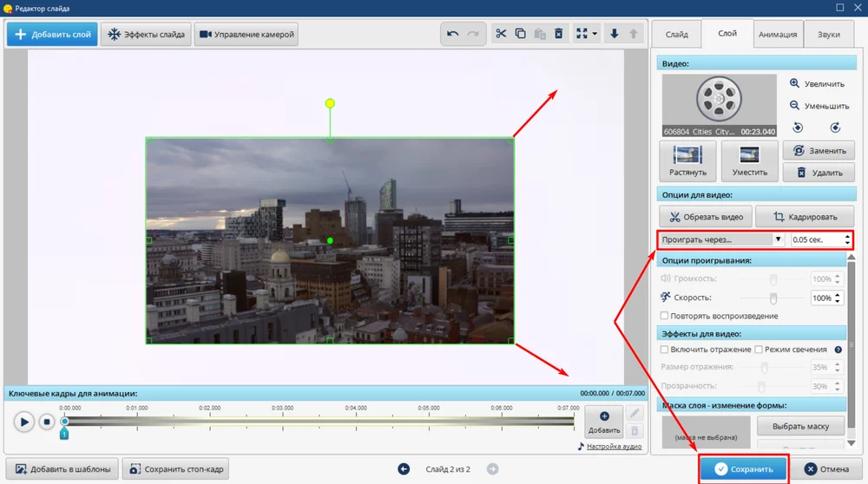Click the Undo arrow icon in toolbar

(x=452, y=35)
